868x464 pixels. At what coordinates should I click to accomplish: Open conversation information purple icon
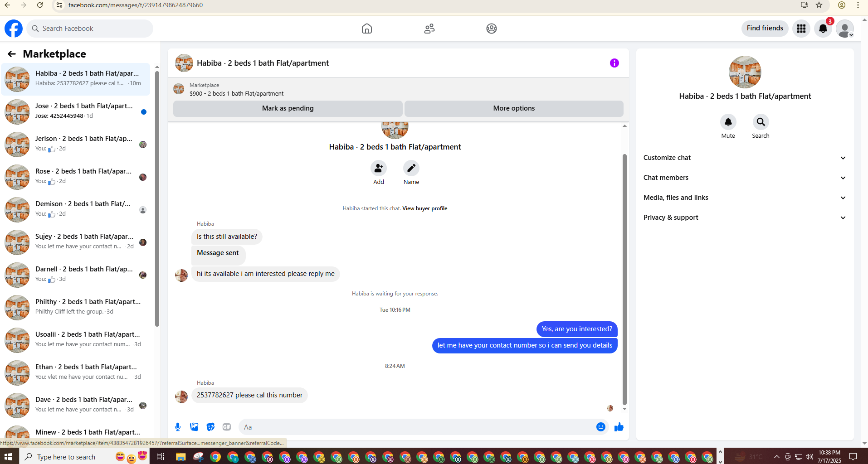pos(614,63)
